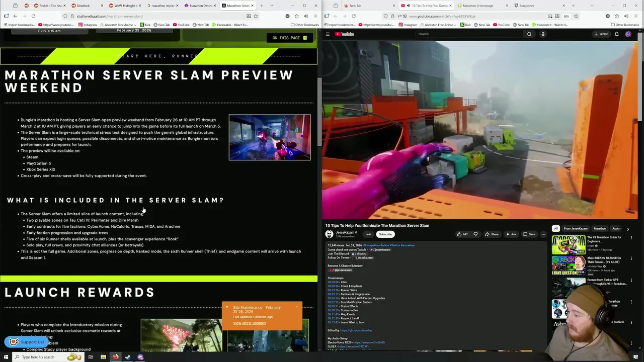
Task: Switch to 'Marathon Destro' tab
Action: [200, 6]
